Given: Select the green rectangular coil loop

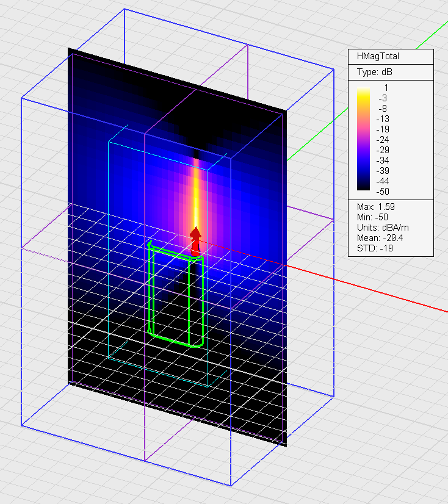Looking at the screenshot, I should tap(152, 293).
